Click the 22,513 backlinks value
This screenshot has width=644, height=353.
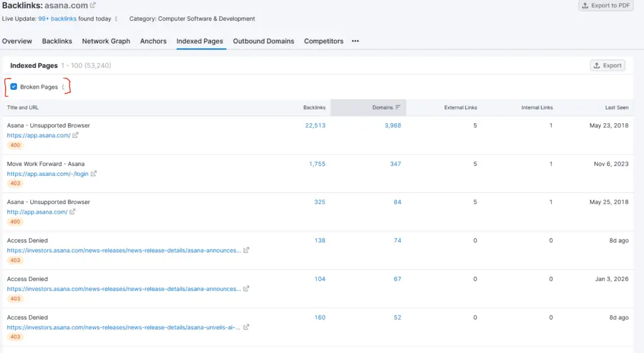(315, 126)
